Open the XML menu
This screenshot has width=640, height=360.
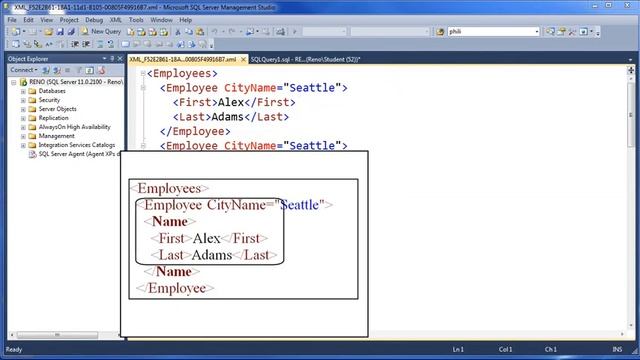[x=116, y=20]
